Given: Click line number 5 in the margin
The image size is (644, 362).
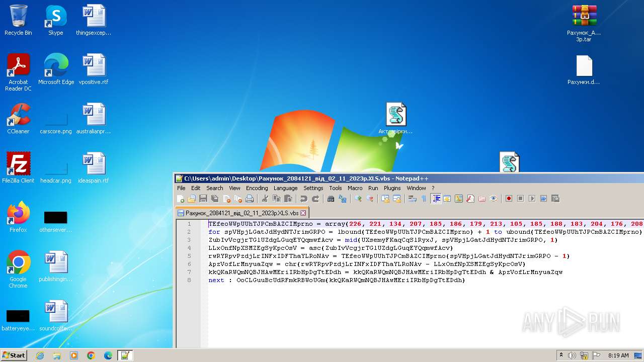Looking at the screenshot, I should (189, 256).
